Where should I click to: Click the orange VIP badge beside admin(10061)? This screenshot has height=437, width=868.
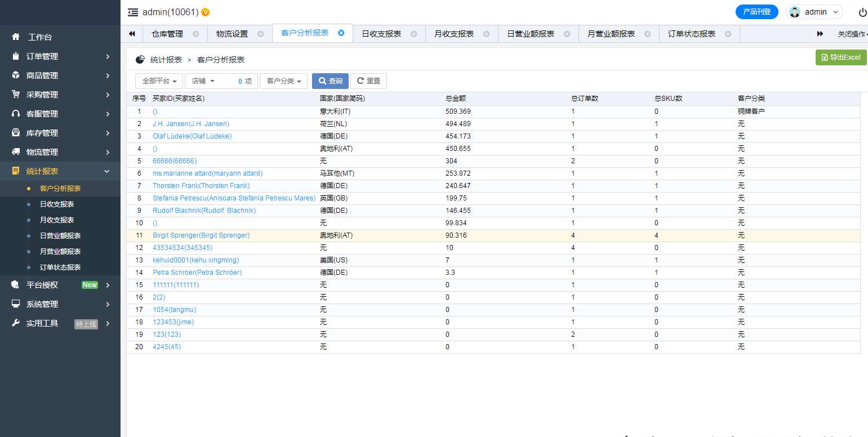point(206,12)
